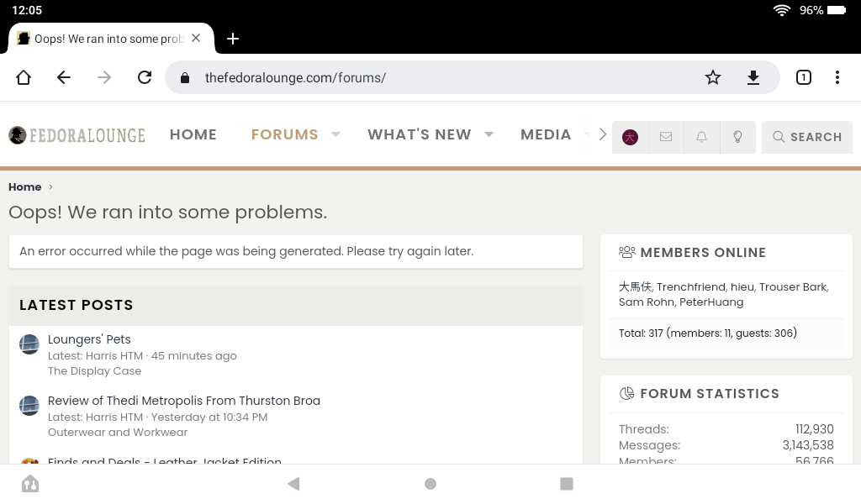Screen dimensions: 861x504
Task: Click the forward arrow in browser toolbar
Action: click(103, 77)
